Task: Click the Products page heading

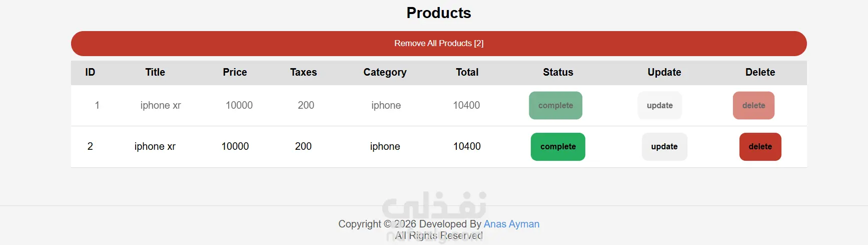Action: (x=439, y=13)
